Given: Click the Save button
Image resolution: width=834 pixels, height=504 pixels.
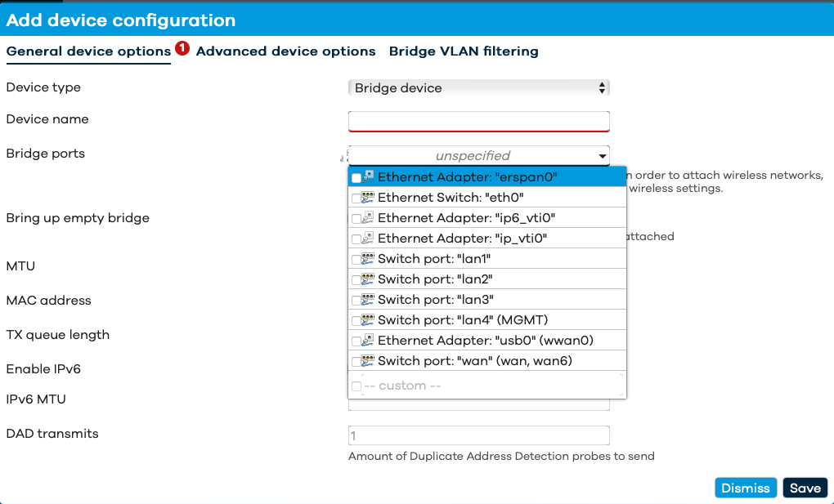Looking at the screenshot, I should point(805,488).
